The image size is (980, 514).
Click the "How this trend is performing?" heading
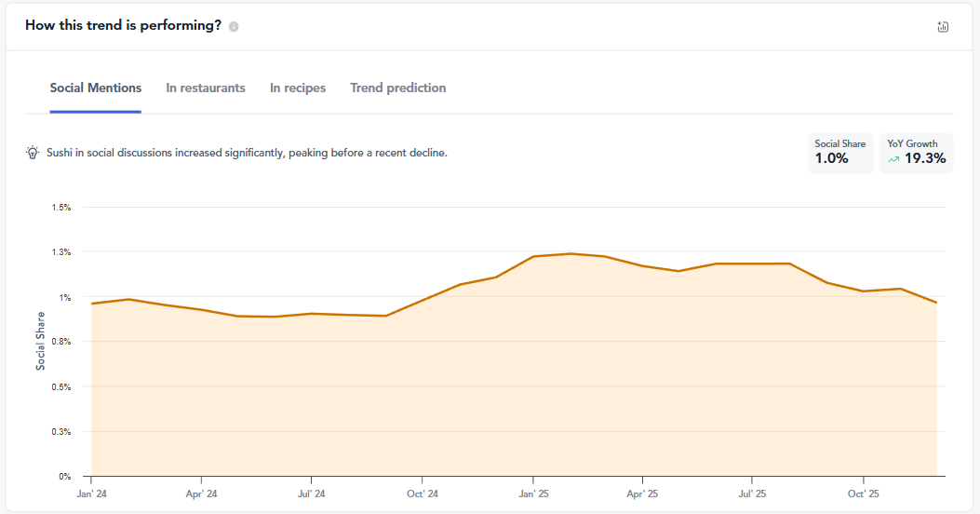point(123,25)
